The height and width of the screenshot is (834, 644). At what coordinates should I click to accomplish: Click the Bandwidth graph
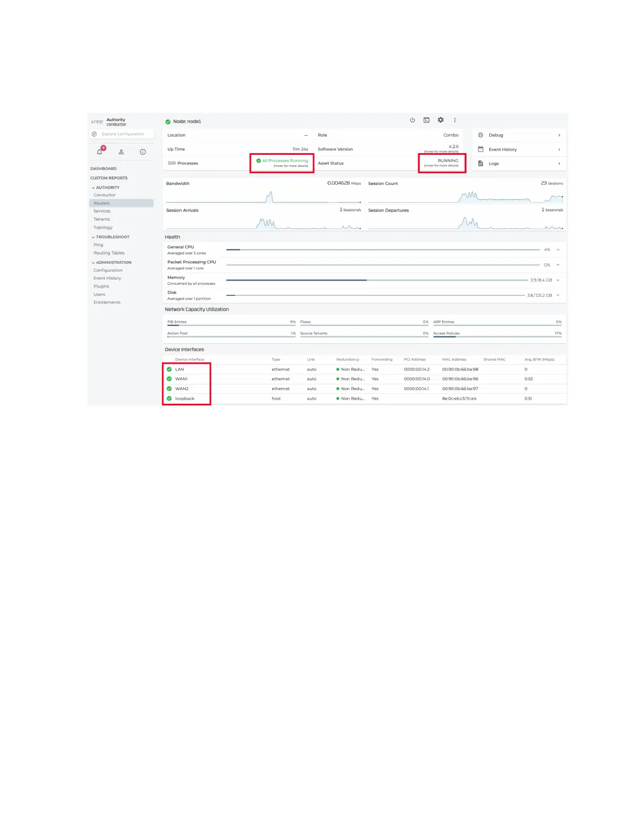tap(263, 197)
